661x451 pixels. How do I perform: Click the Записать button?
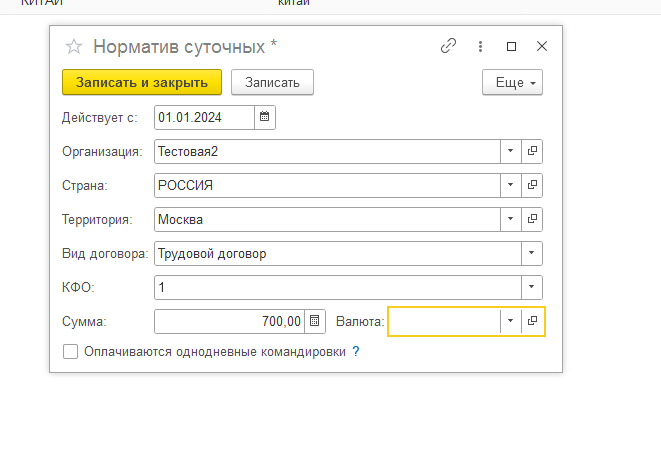click(272, 82)
